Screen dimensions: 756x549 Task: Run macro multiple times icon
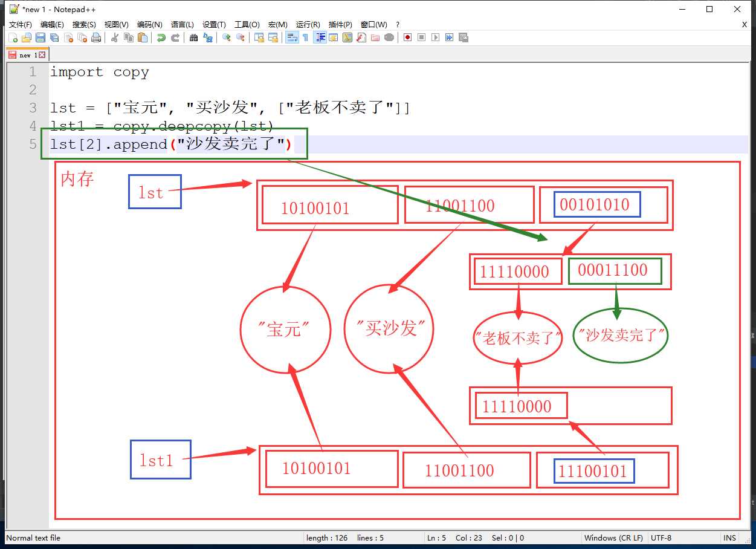(x=449, y=37)
